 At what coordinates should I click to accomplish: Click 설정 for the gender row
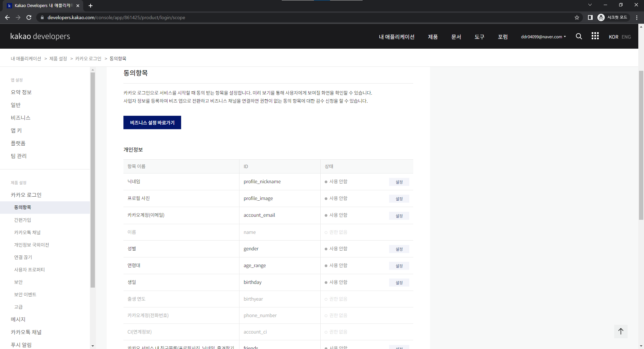point(399,249)
